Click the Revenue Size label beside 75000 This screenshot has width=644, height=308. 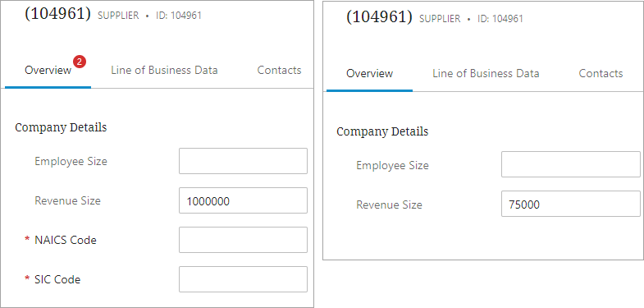(390, 205)
